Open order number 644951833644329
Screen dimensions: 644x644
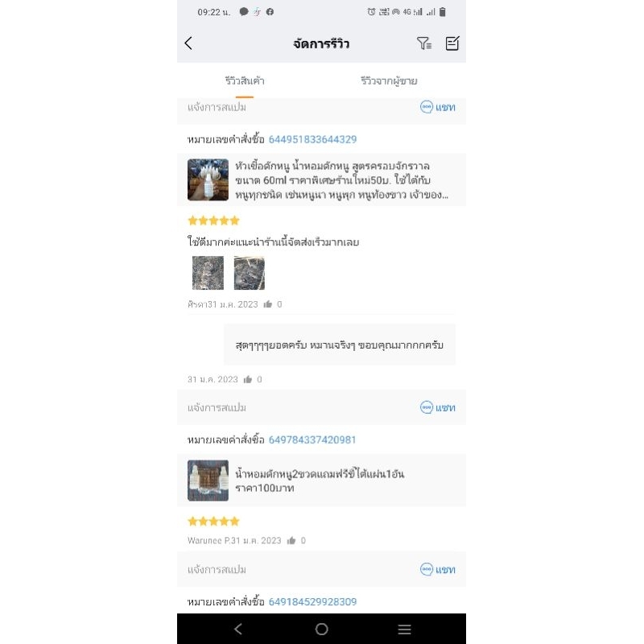(x=312, y=139)
